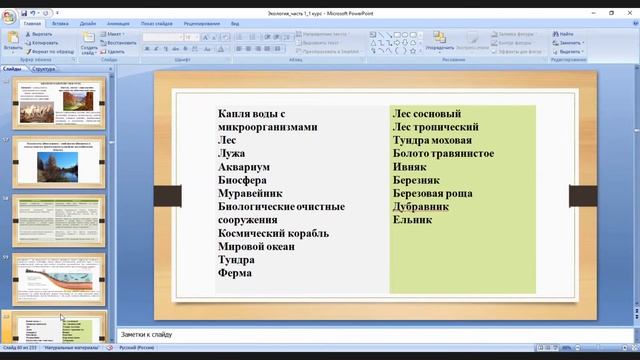Open the change case Aa dropdown

point(207,49)
